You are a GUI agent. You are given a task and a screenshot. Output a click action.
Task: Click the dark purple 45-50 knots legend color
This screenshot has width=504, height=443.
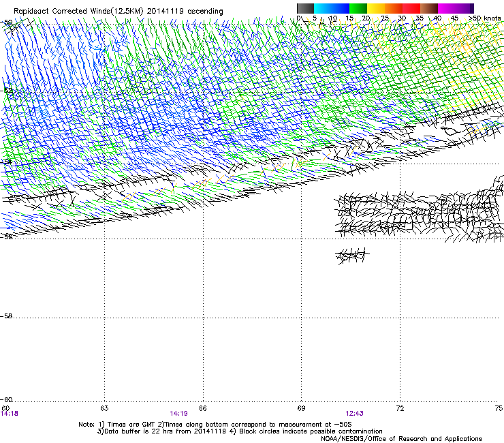coord(464,8)
